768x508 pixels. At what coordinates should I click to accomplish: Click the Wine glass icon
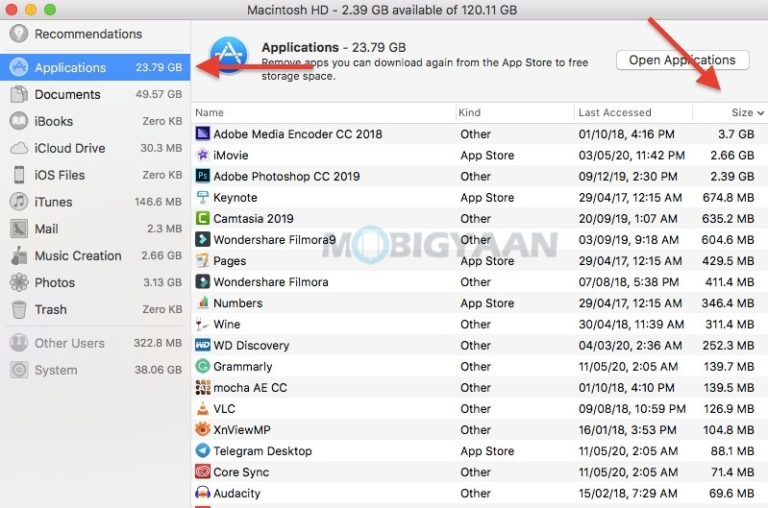point(203,324)
